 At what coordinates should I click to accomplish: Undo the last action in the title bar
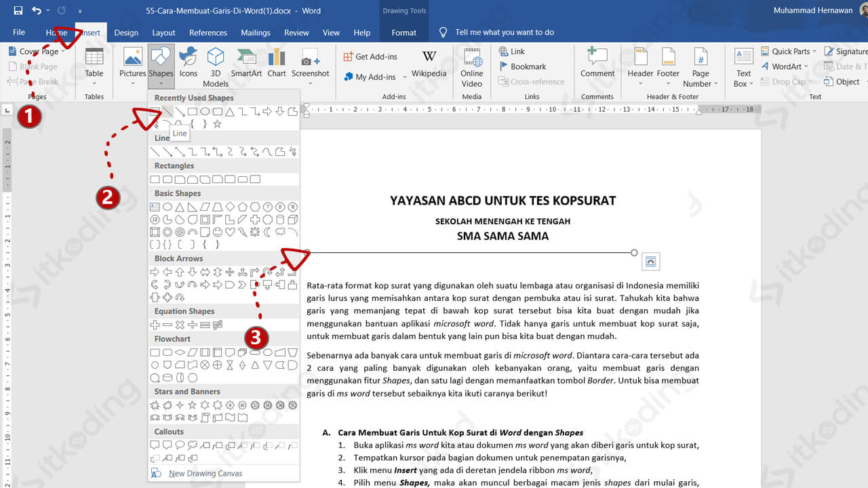(37, 11)
